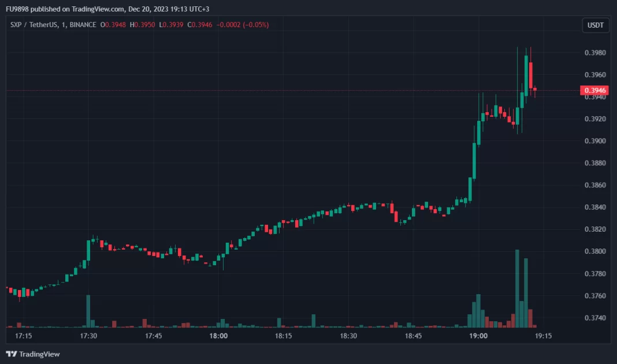Click the open value O0.3948
The width and height of the screenshot is (617, 364).
point(113,25)
